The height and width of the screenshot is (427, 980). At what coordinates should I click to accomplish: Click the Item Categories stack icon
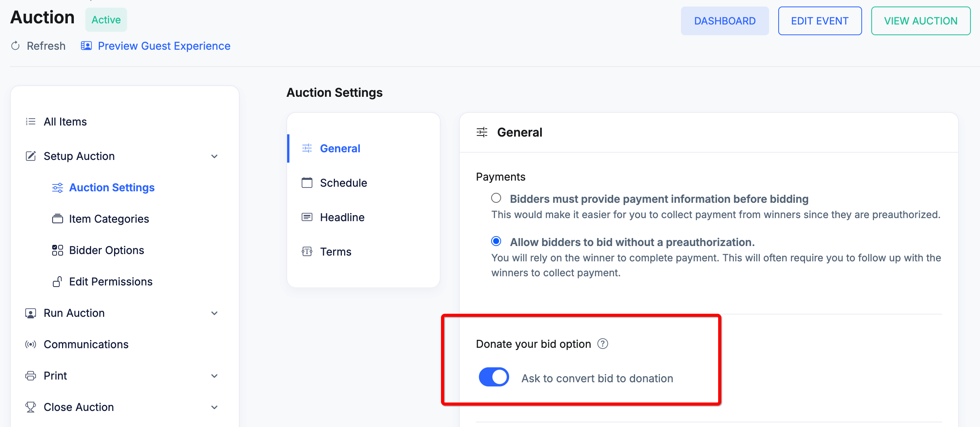point(57,219)
